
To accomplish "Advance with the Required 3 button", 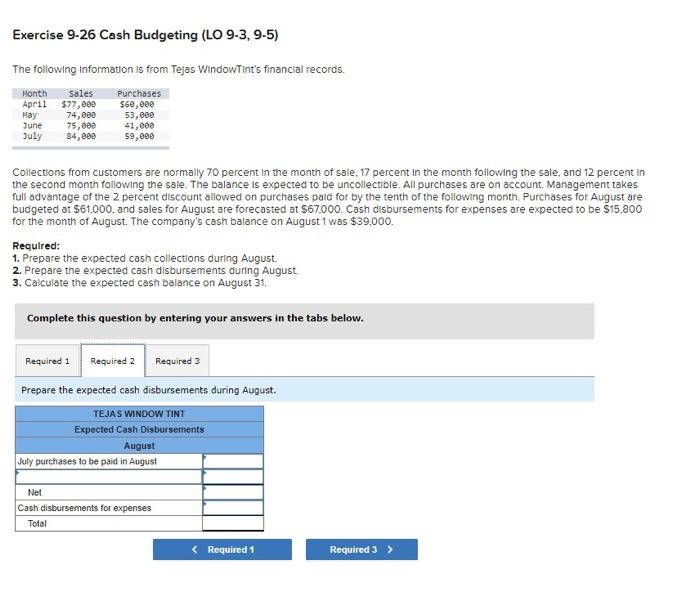I will pyautogui.click(x=362, y=549).
